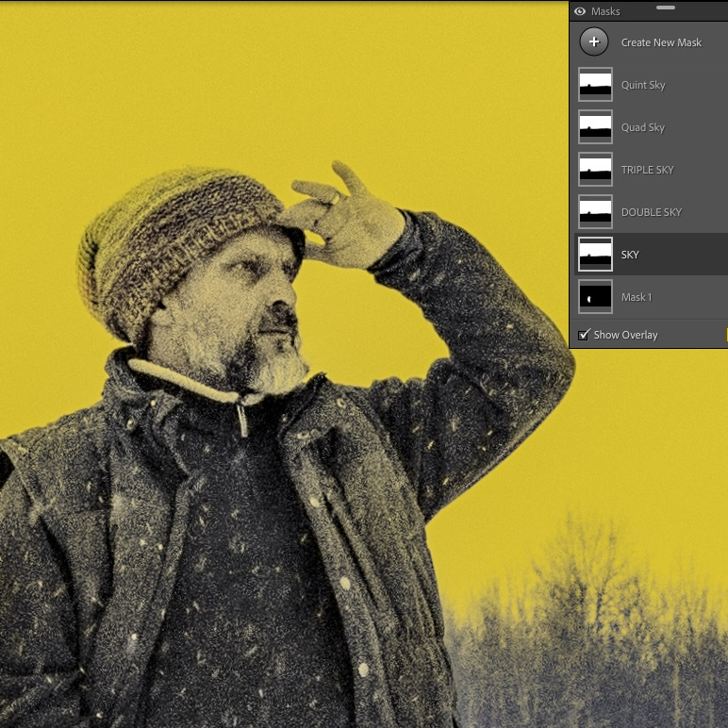Viewport: 728px width, 728px height.
Task: Click the Mask 1 name label
Action: (x=637, y=297)
